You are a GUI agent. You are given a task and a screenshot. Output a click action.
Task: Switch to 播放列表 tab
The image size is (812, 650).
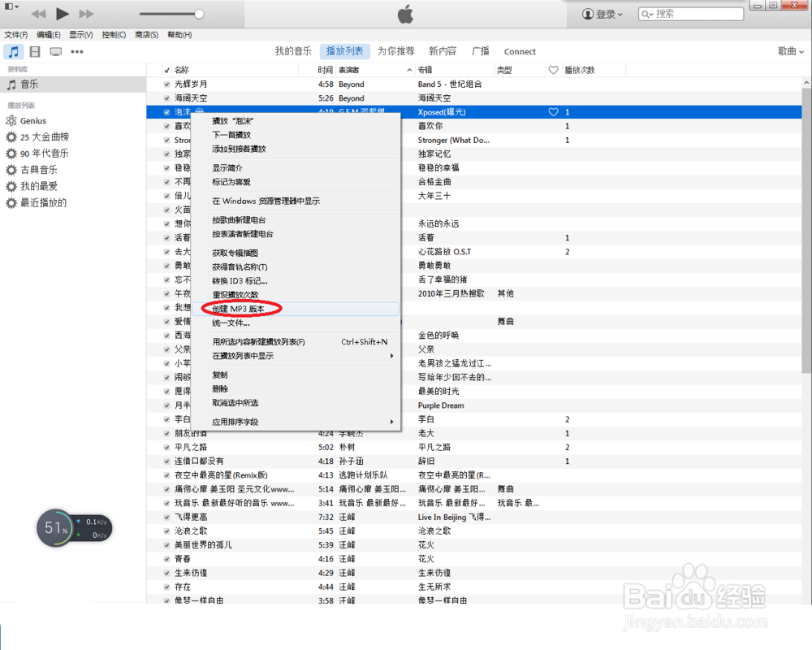coord(345,51)
